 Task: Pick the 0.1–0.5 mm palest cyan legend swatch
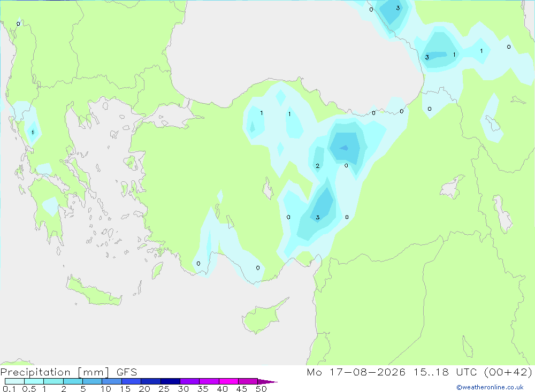coord(14,381)
